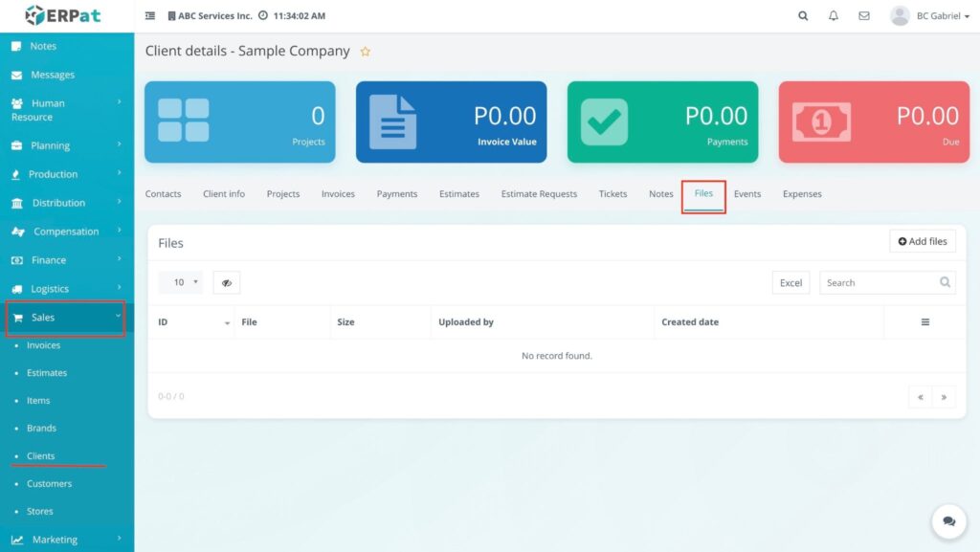Screen dimensions: 980x552
Task: Switch to the Invoices tab
Action: pos(338,194)
